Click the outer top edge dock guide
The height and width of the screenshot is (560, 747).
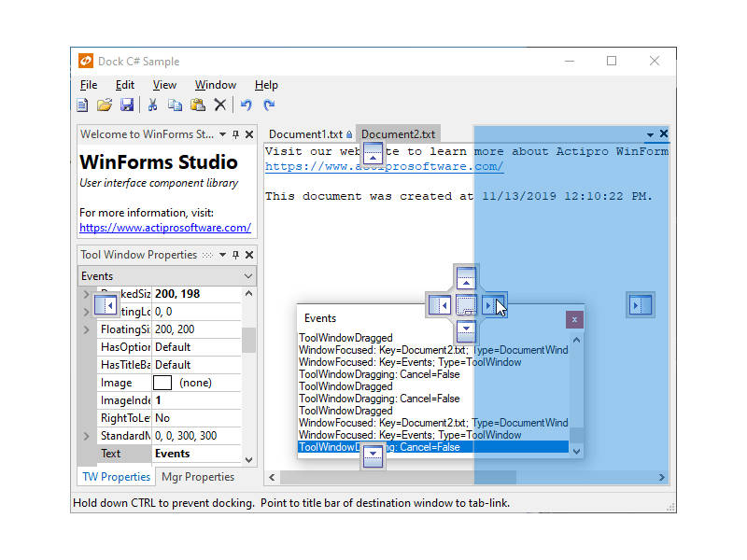(373, 153)
